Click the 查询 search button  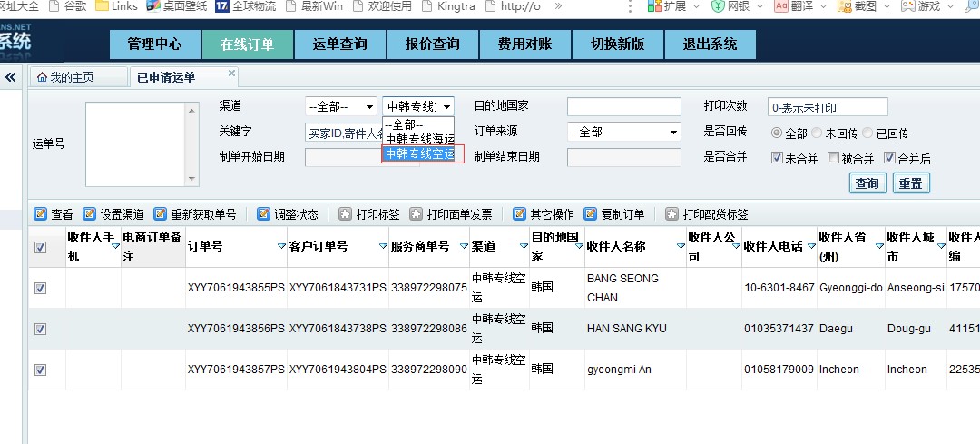(867, 183)
